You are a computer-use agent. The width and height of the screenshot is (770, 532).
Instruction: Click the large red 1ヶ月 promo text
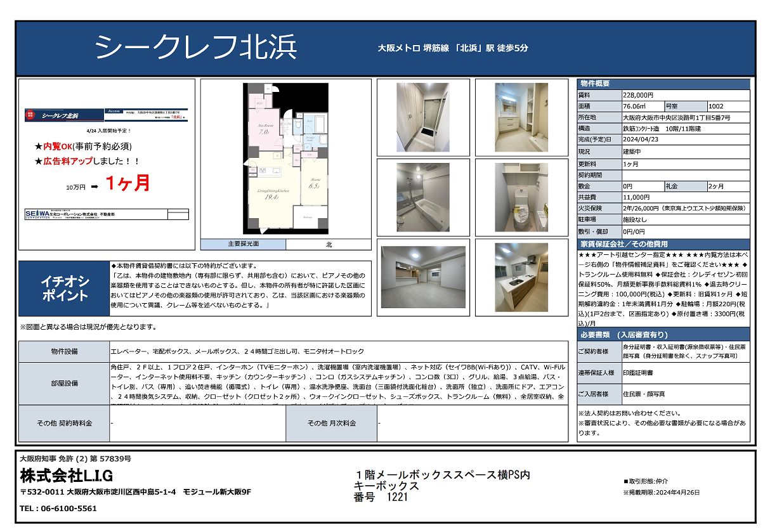[x=127, y=183]
